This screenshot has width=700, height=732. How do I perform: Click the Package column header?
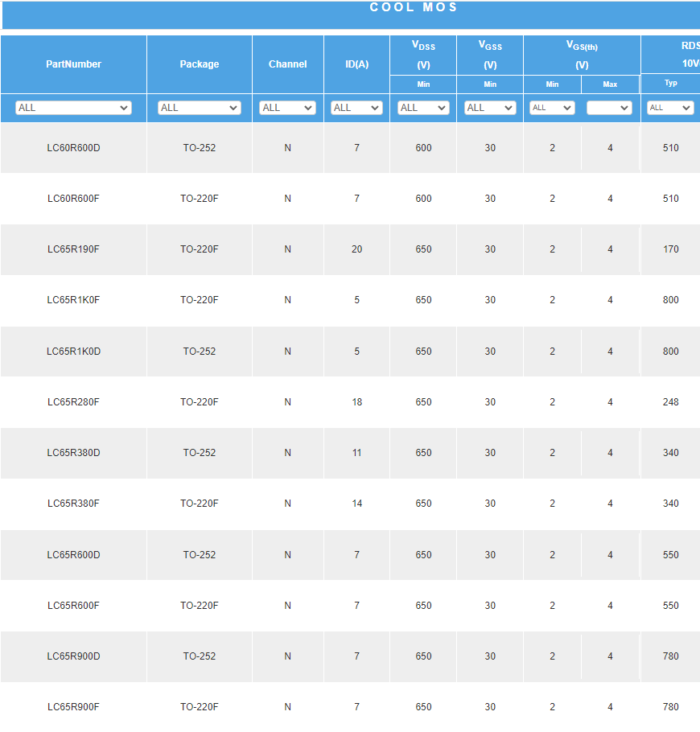tap(200, 64)
